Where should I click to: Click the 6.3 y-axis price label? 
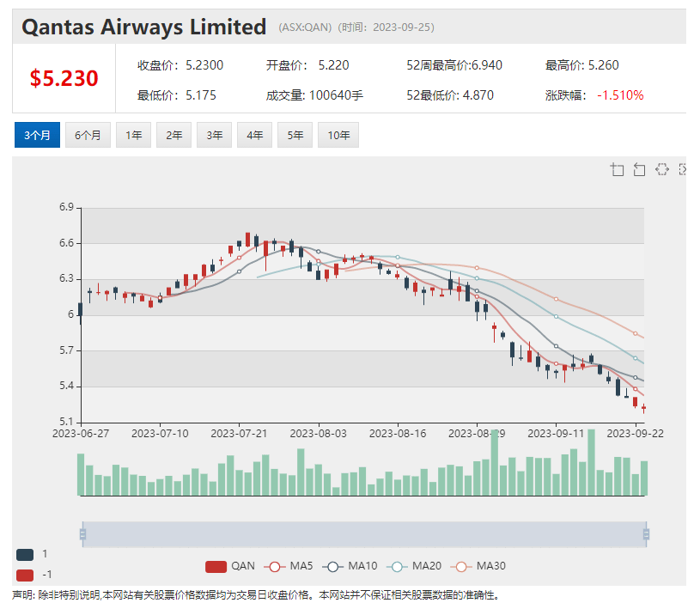coord(66,278)
